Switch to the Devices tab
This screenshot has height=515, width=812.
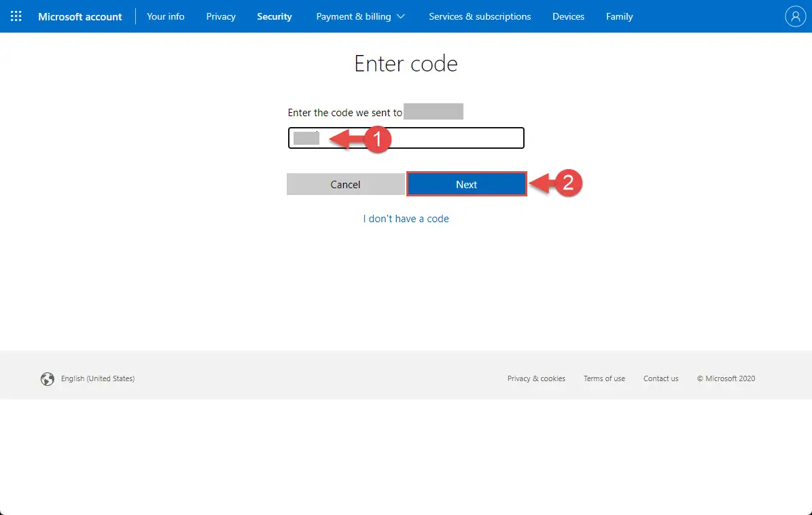(569, 16)
